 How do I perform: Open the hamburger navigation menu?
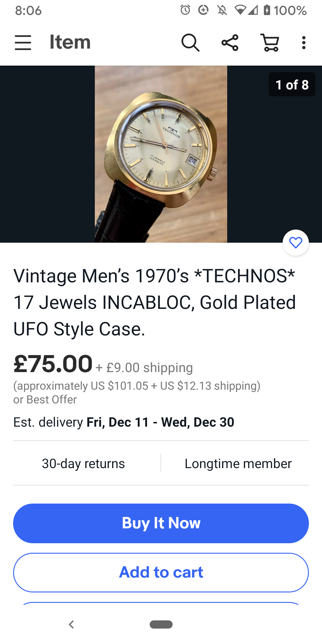[23, 43]
